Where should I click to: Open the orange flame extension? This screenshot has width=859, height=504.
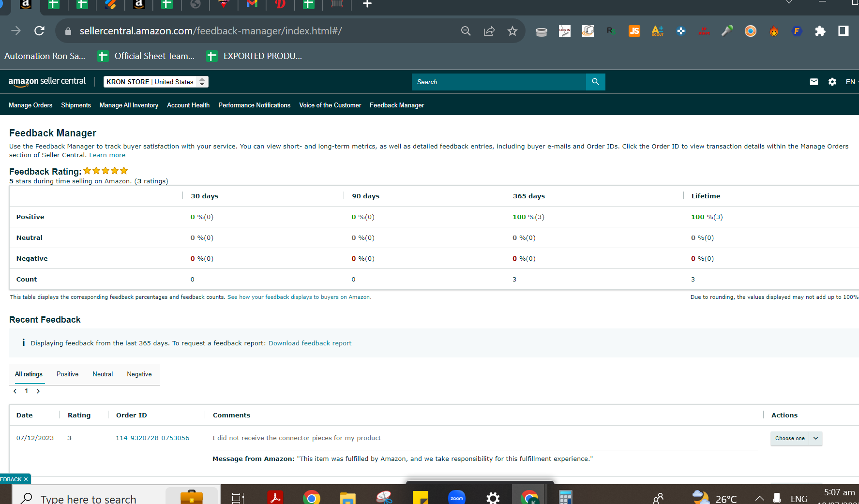[x=774, y=31]
